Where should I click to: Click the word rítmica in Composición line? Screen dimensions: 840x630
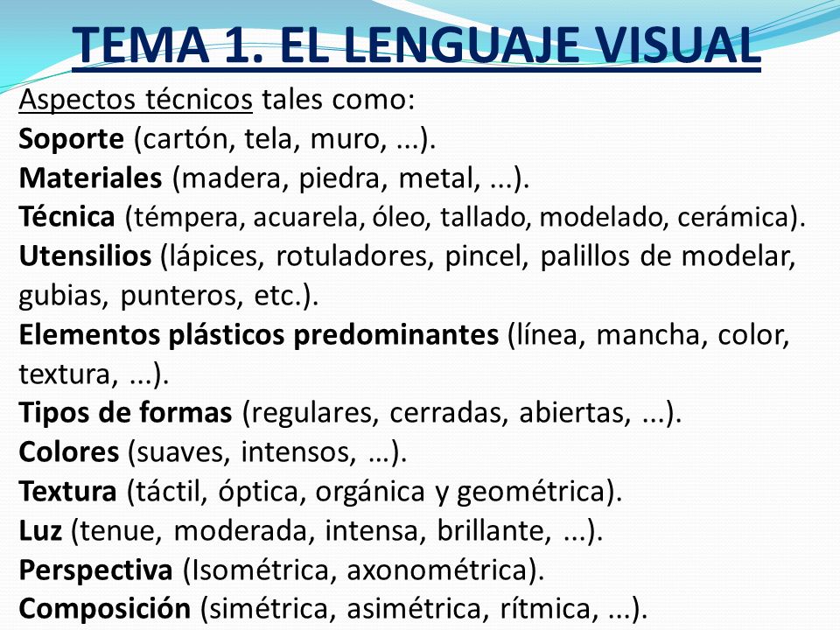point(546,609)
